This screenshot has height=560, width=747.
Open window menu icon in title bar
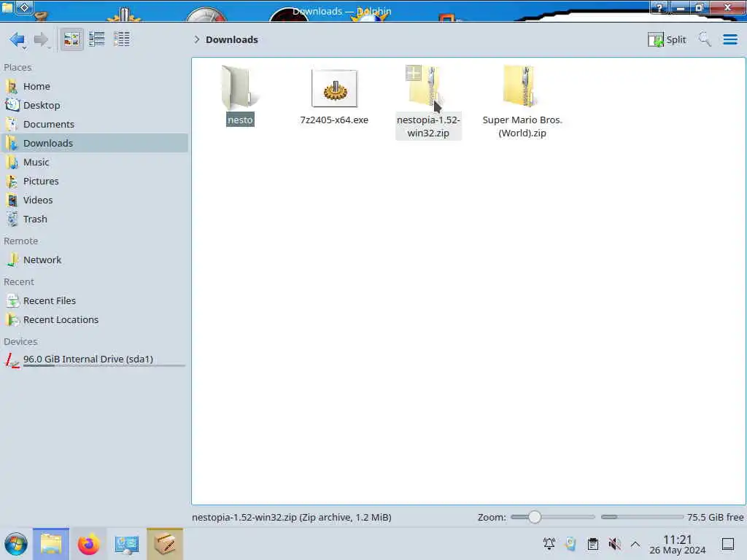click(7, 7)
